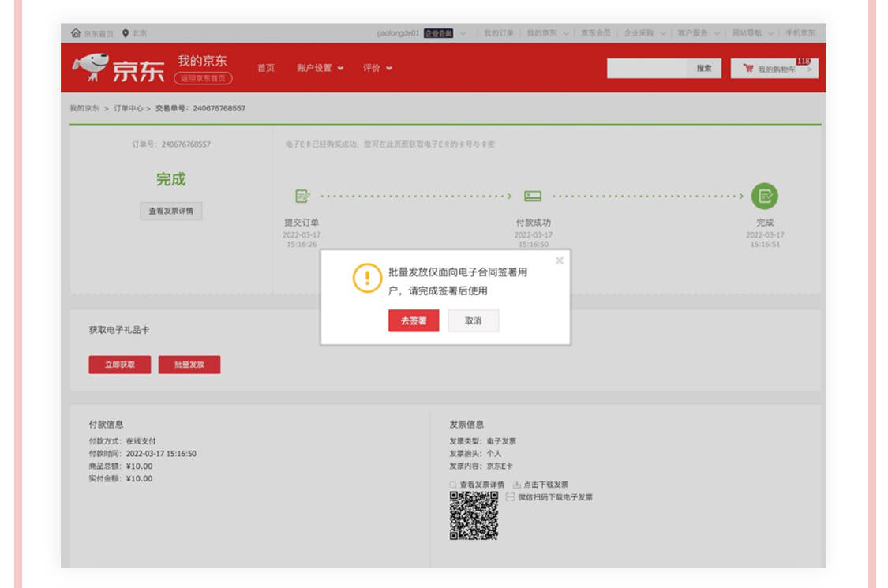Viewport: 888px width, 588px height.
Task: Click the 订单中心 breadcrumb link
Action: pyautogui.click(x=129, y=108)
